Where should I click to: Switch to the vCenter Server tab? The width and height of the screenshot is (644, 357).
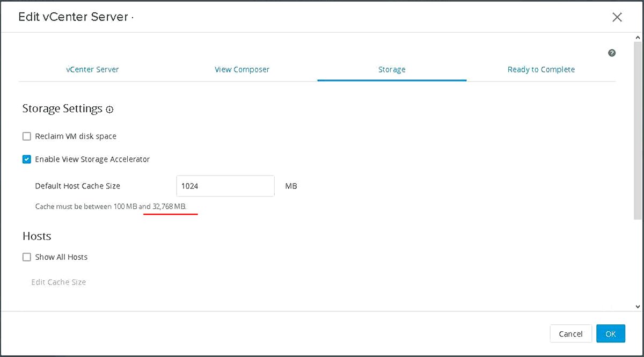click(x=92, y=69)
